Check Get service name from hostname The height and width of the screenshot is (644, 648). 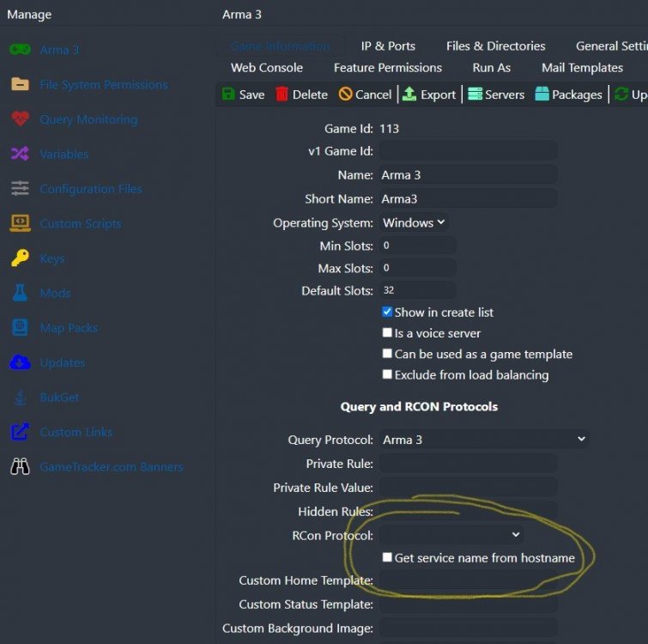click(387, 558)
